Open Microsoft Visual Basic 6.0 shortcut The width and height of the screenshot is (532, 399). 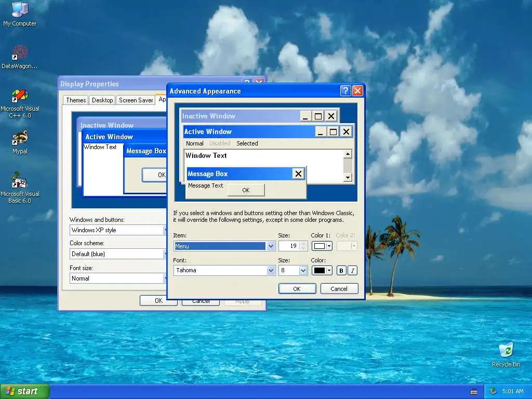(20, 188)
